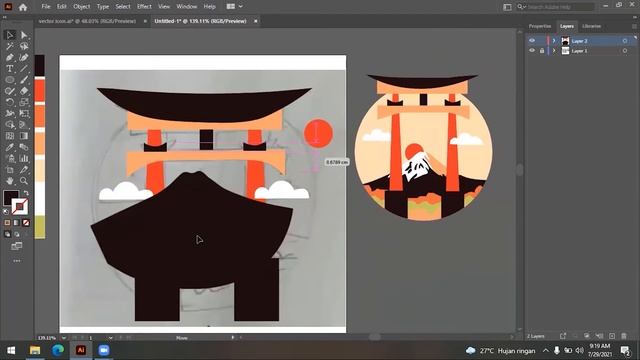Open the workspace switcher dropdown

[x=235, y=7]
